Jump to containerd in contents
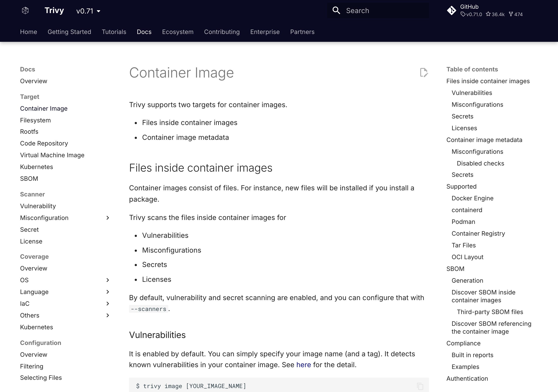This screenshot has height=392, width=558. pyautogui.click(x=467, y=210)
